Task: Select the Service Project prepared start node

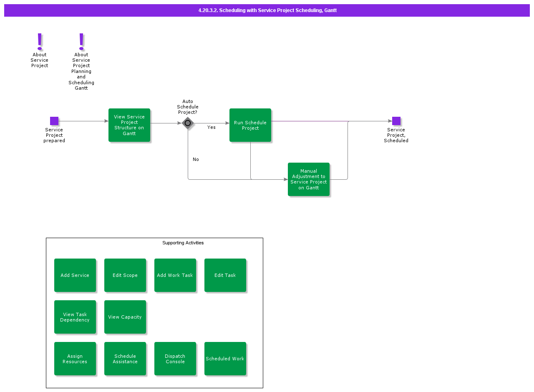Action: (x=54, y=121)
